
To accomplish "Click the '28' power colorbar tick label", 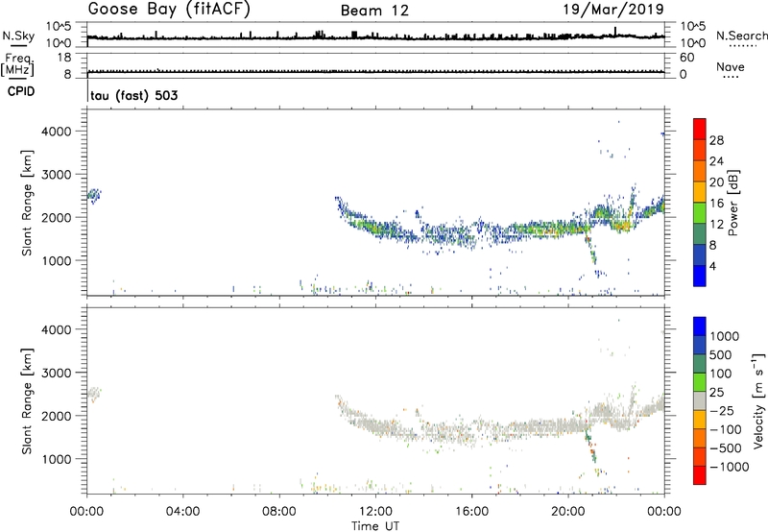I will tap(716, 140).
